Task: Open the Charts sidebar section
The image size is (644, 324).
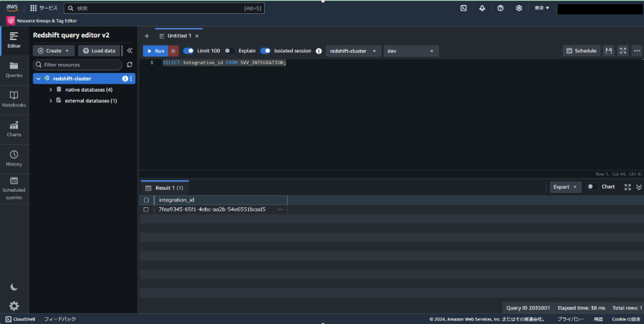Action: 14,129
